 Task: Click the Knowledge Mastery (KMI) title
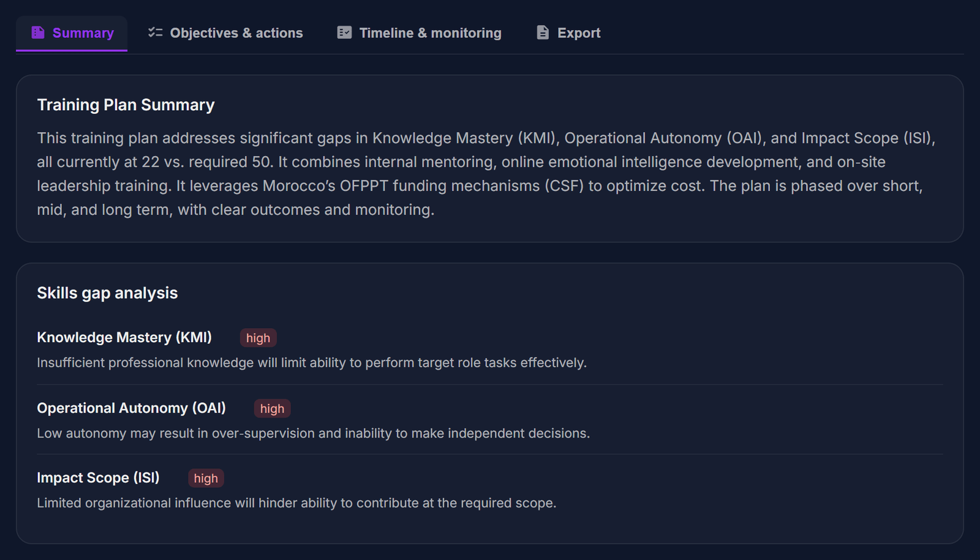point(124,337)
